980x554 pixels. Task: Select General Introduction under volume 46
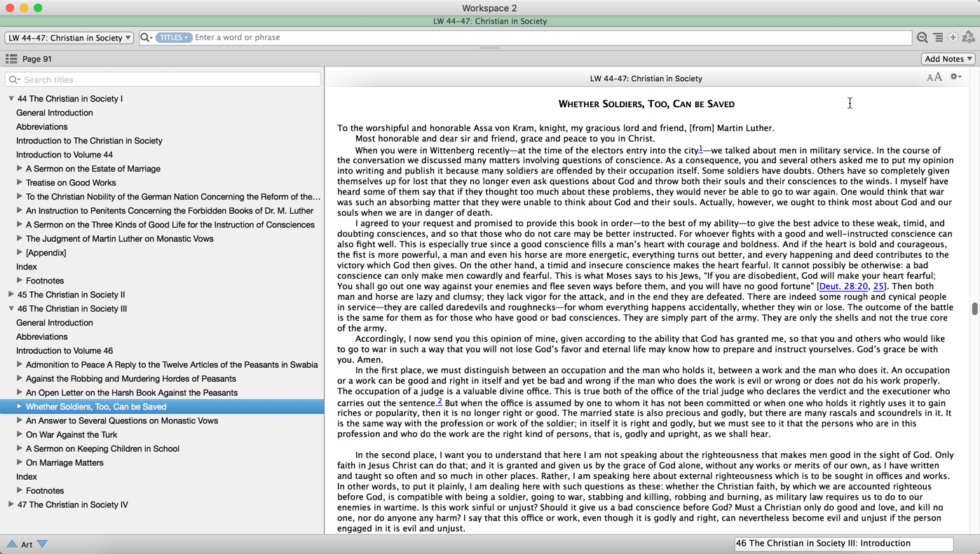(55, 323)
